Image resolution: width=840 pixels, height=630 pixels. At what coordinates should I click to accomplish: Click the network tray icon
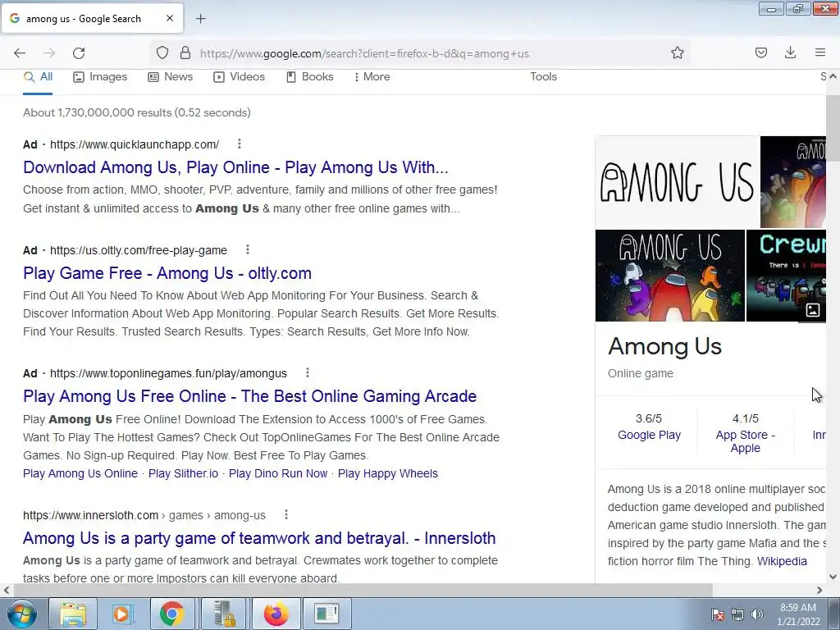(737, 614)
